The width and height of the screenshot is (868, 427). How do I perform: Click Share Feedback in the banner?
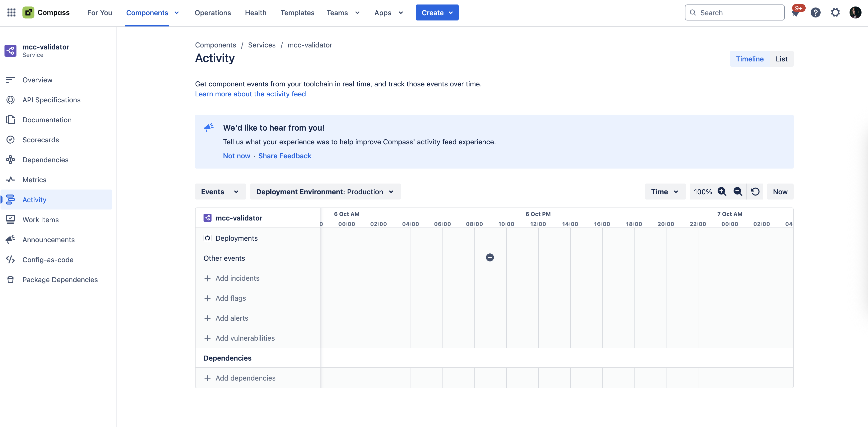[285, 156]
